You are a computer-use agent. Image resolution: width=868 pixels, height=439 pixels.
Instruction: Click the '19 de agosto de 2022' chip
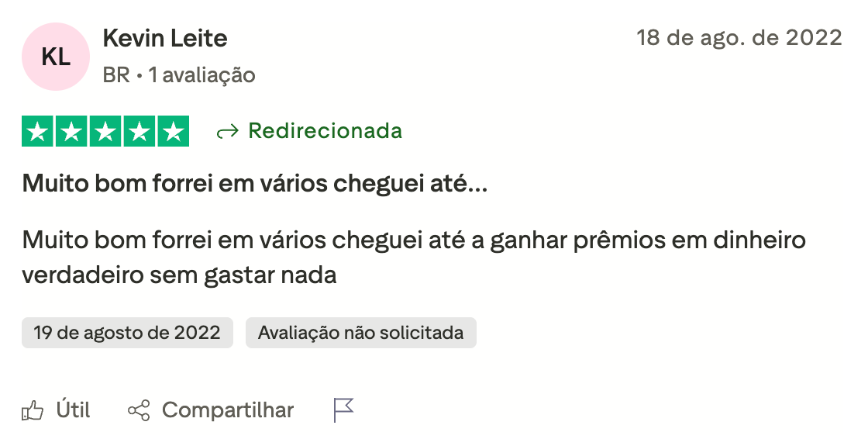click(127, 333)
